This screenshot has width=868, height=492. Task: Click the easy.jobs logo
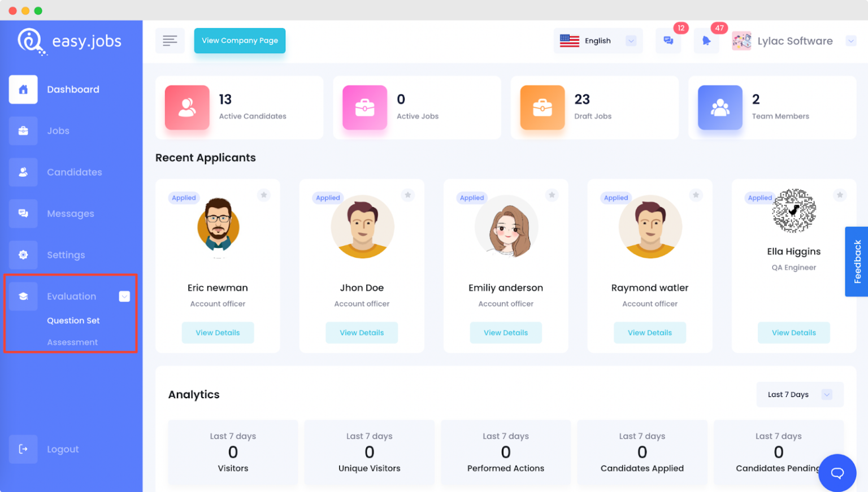pos(69,41)
